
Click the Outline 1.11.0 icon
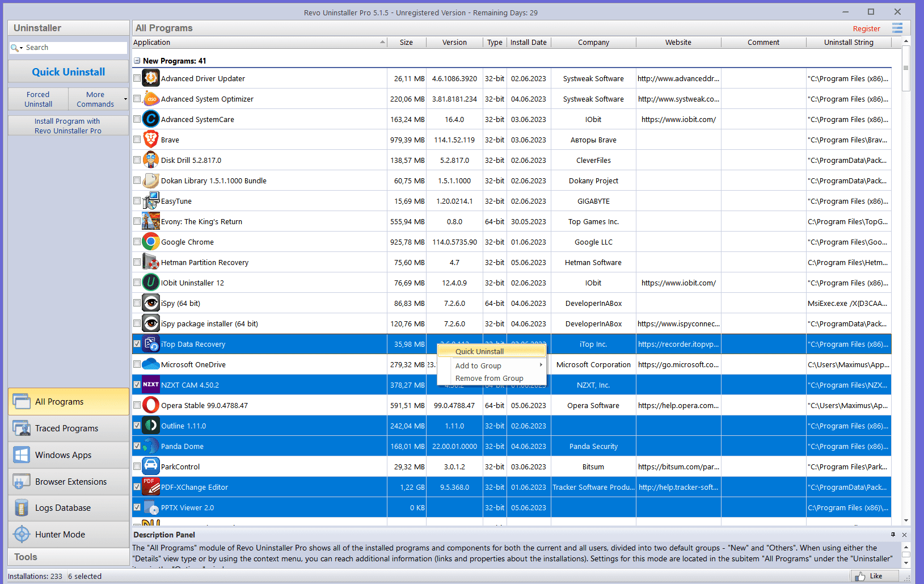pos(151,426)
